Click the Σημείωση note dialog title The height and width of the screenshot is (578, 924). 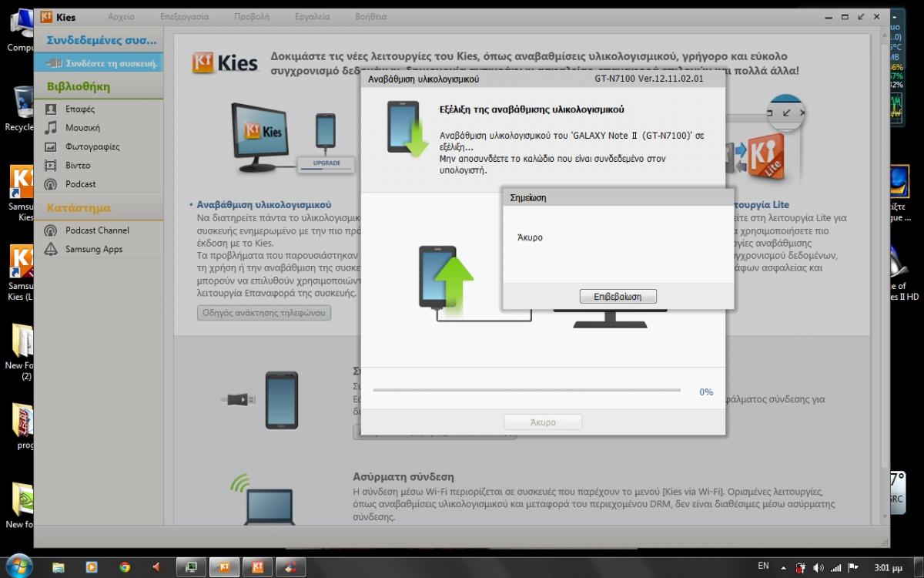click(x=528, y=197)
